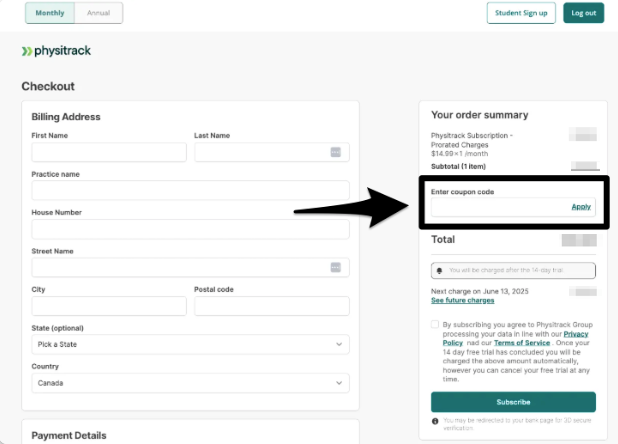Viewport: 618px width, 444px height.
Task: Click the Physitrack logo
Action: (x=56, y=50)
